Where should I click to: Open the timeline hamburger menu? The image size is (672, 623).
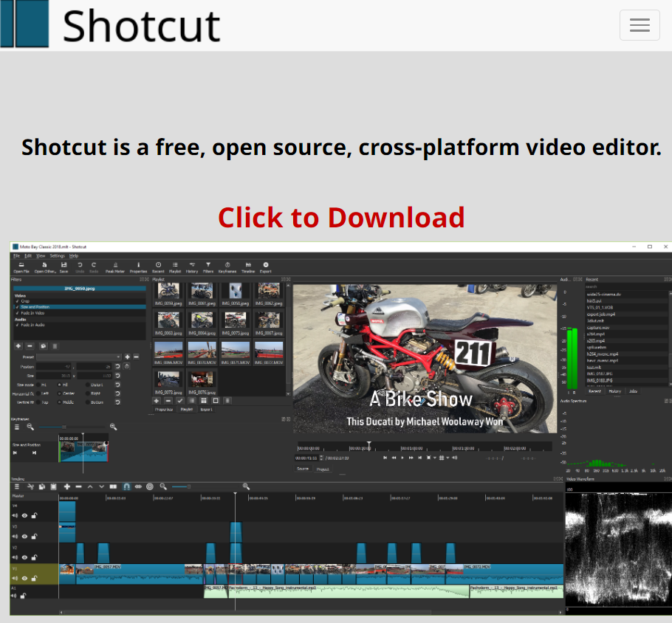(17, 486)
